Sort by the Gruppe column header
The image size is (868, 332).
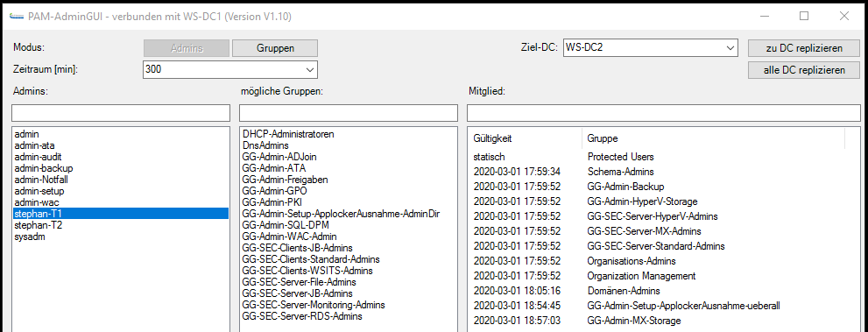pos(713,138)
